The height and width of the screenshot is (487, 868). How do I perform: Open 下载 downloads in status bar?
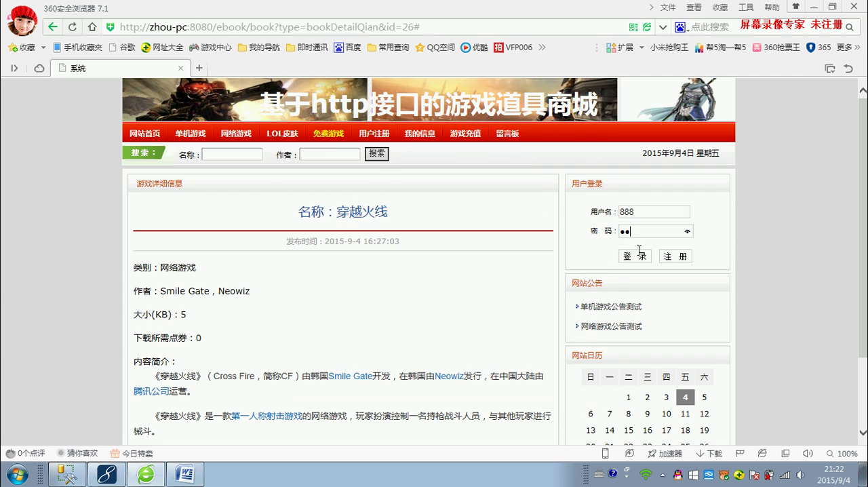(709, 453)
